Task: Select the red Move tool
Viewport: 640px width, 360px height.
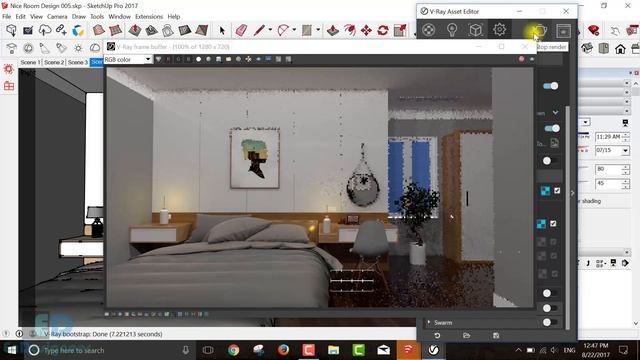Action: pos(366,30)
